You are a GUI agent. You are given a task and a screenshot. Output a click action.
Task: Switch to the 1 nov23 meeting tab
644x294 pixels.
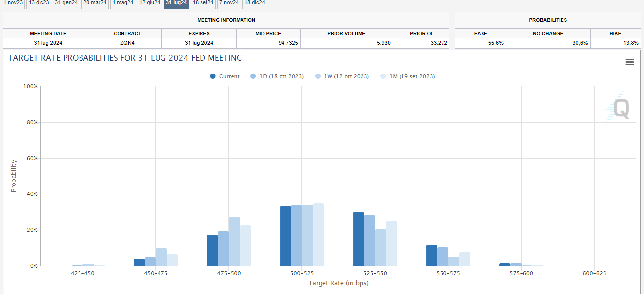pyautogui.click(x=12, y=3)
